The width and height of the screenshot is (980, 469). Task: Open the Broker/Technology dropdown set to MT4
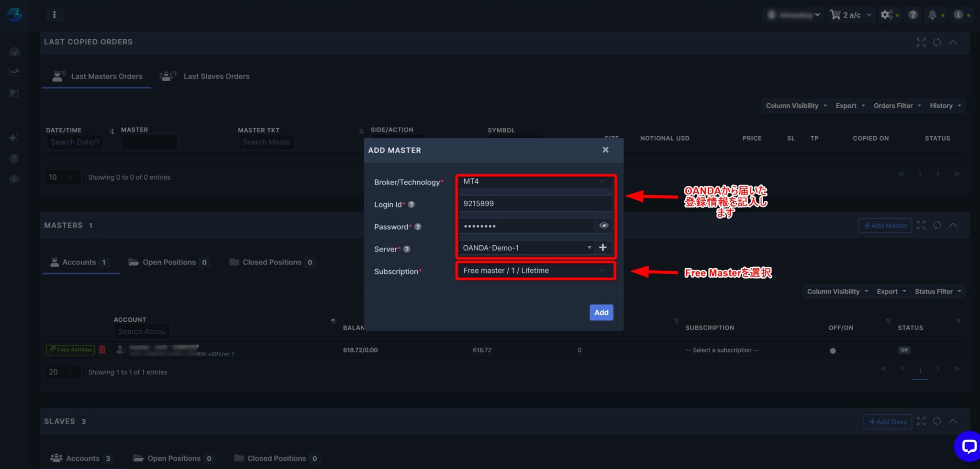[535, 182]
